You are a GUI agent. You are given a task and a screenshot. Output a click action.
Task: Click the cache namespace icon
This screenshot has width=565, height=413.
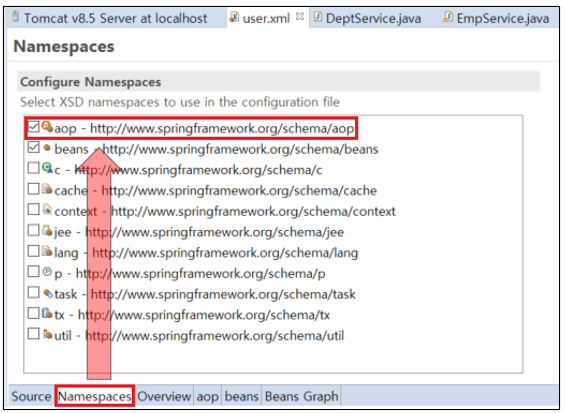[47, 188]
